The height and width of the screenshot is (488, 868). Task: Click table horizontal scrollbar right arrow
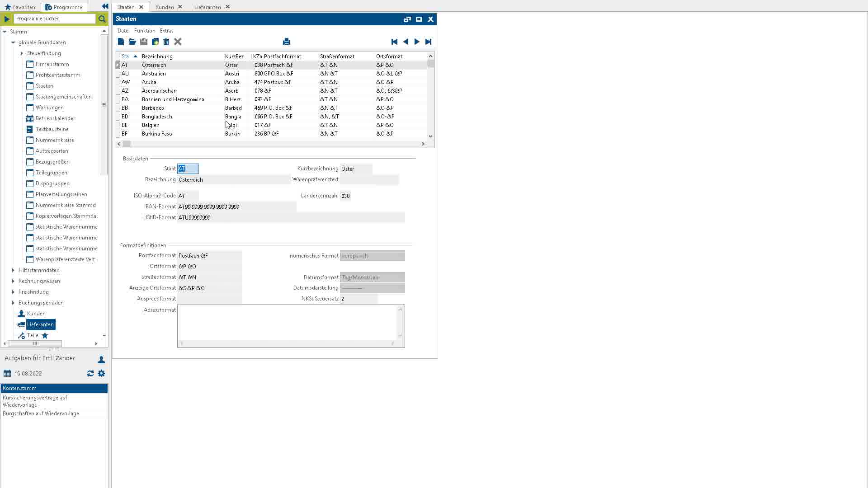[423, 144]
